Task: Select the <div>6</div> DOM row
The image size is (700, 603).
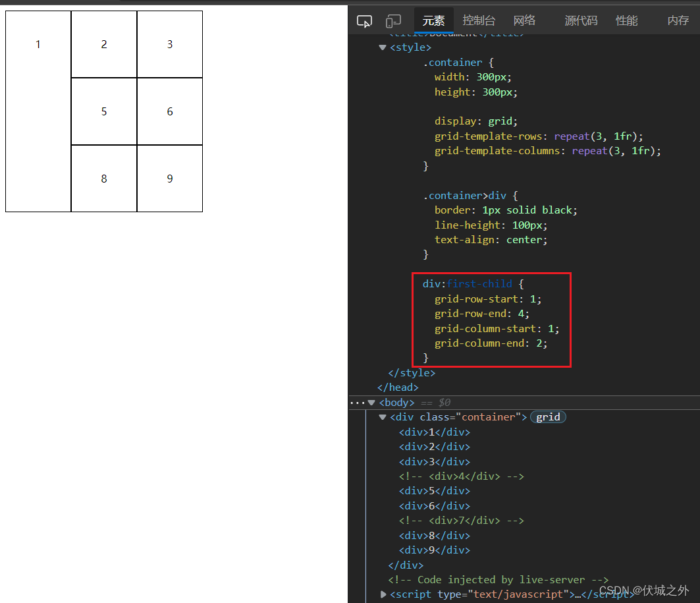Action: 435,505
